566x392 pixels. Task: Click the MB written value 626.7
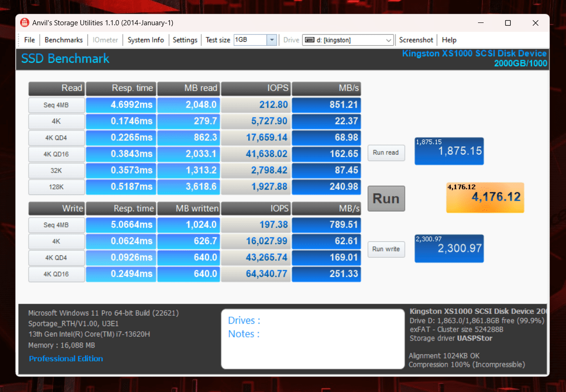pos(189,241)
